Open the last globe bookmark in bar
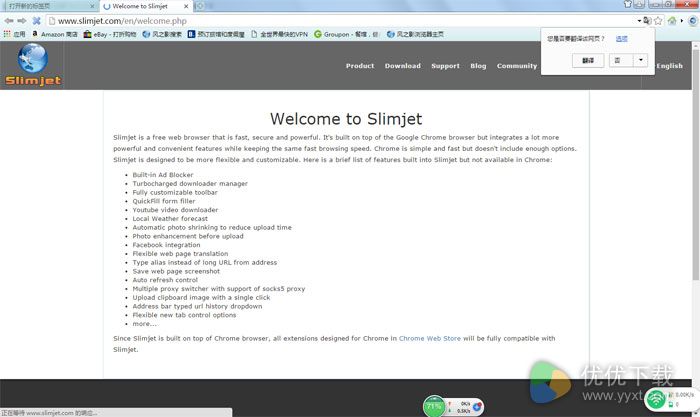700x417 pixels. (415, 34)
